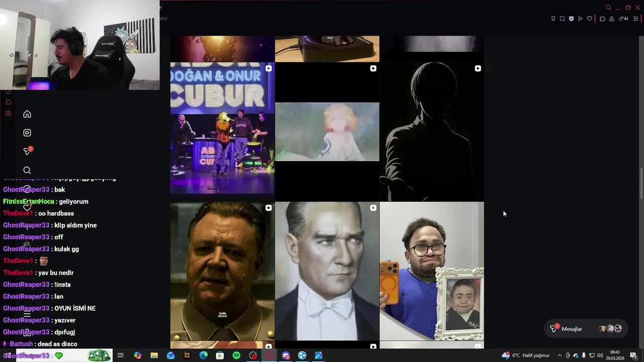Click the send/flow arrow icon in toolbar
The image size is (644, 362).
tap(580, 19)
